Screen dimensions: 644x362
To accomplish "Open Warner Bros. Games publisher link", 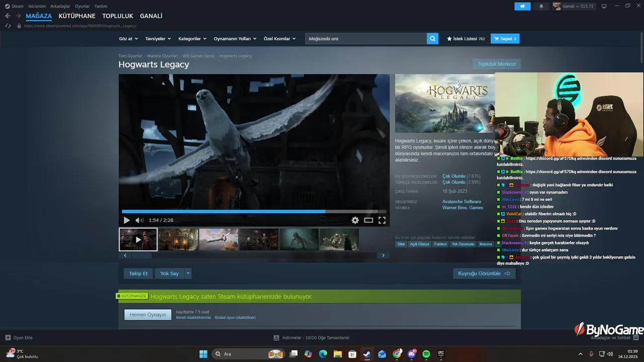I will tap(463, 208).
